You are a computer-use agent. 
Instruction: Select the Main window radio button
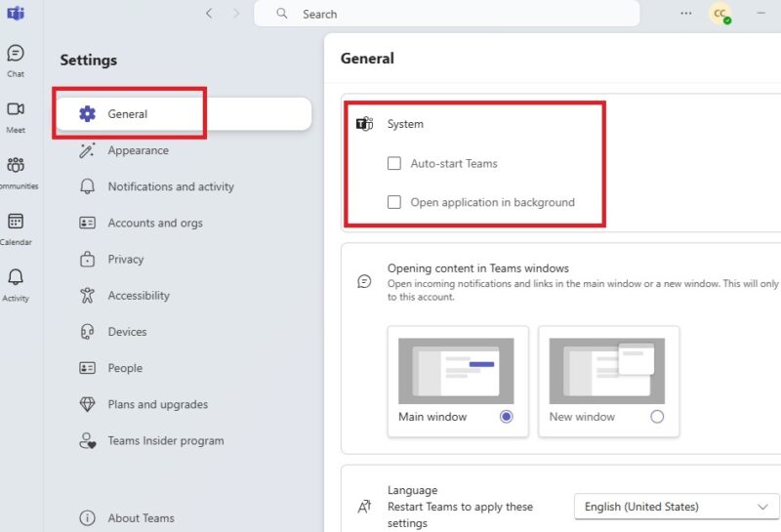506,417
